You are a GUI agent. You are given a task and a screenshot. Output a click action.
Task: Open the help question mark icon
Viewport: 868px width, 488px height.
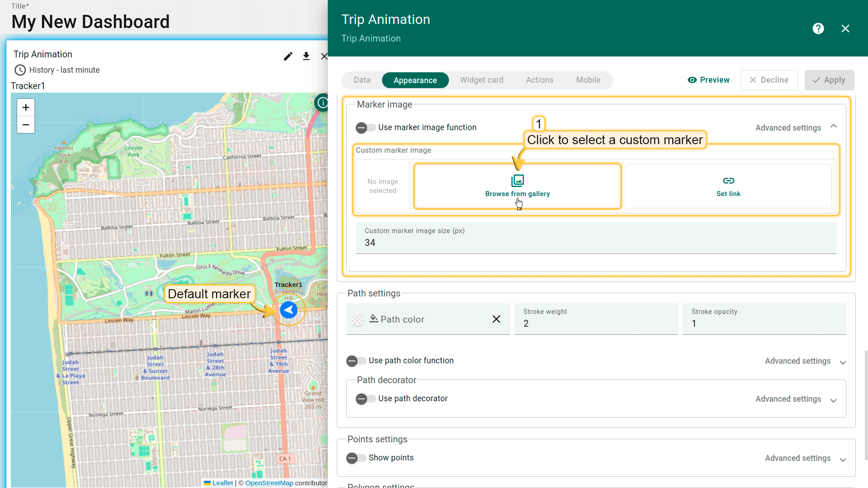(x=818, y=28)
